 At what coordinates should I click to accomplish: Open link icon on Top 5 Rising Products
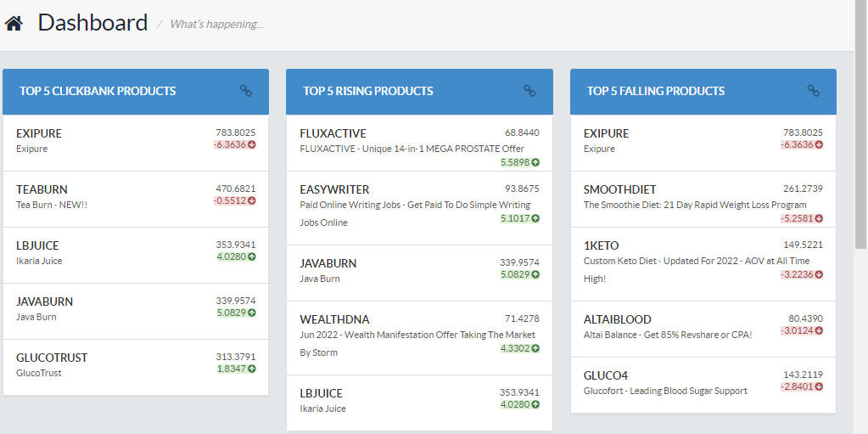[529, 90]
